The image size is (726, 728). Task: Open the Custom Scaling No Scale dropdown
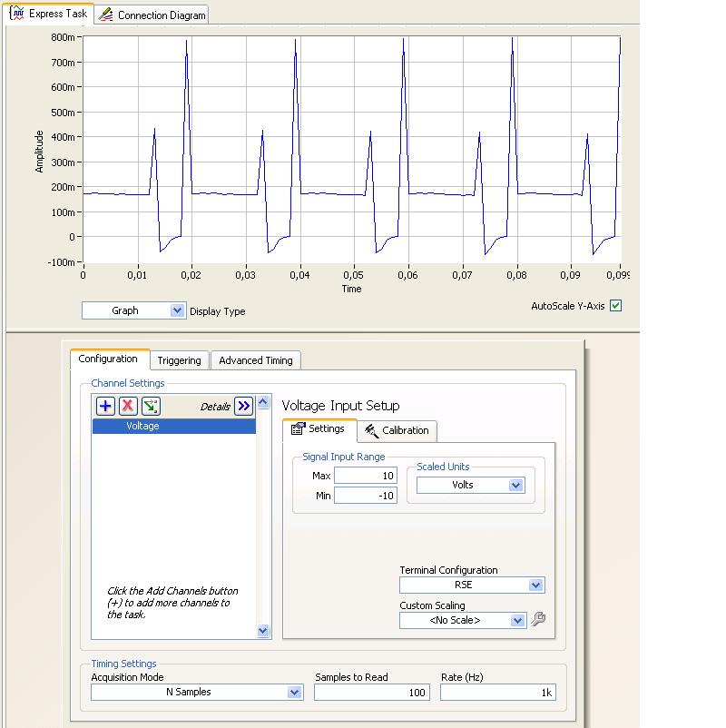coord(516,621)
